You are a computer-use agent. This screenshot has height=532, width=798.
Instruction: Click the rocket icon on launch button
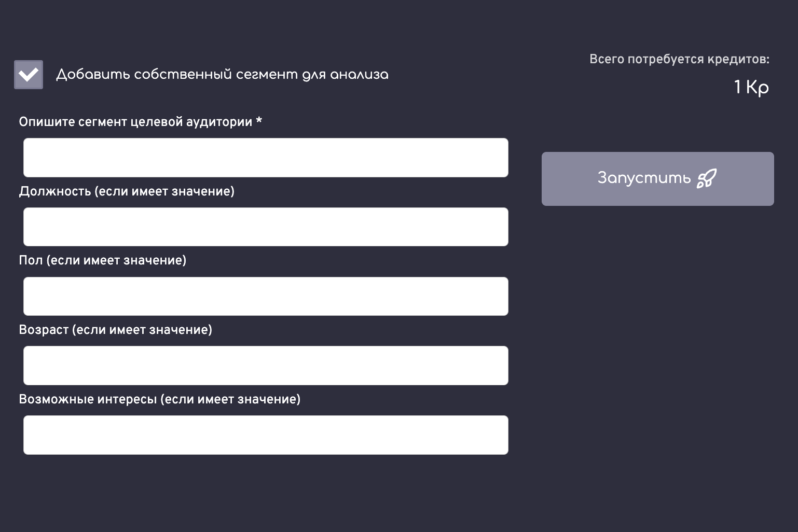click(707, 178)
